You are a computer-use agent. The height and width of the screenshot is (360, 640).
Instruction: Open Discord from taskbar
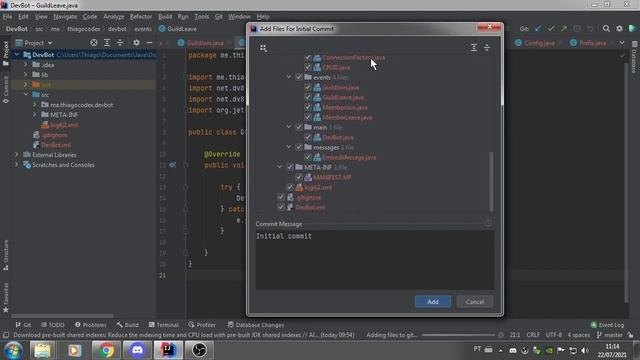click(137, 350)
